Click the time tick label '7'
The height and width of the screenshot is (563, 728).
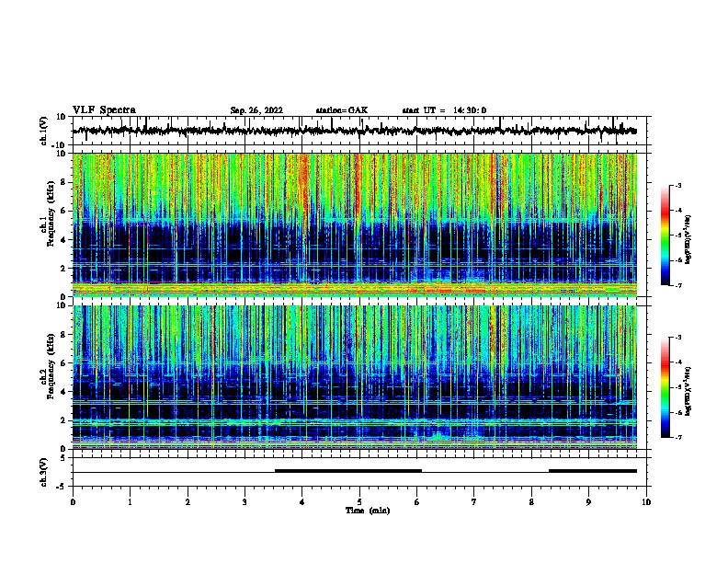474,502
